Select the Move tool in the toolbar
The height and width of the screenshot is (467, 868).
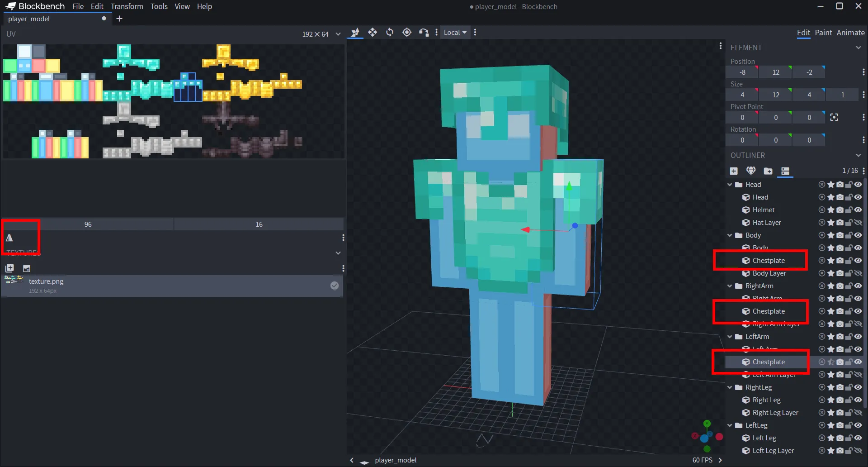[373, 32]
